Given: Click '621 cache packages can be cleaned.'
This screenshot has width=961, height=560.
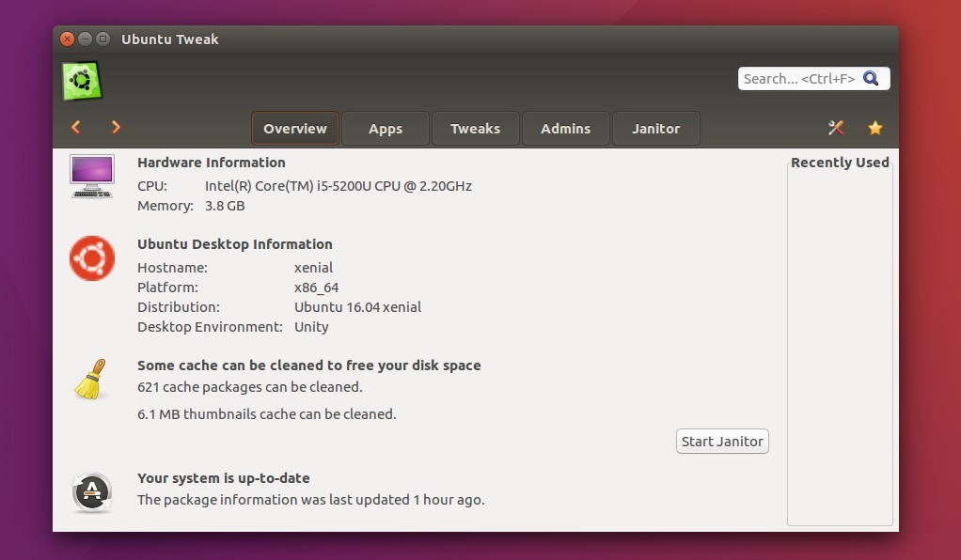Looking at the screenshot, I should [250, 386].
